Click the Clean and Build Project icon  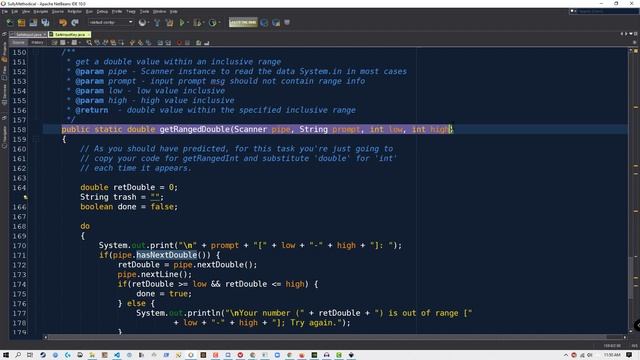169,22
